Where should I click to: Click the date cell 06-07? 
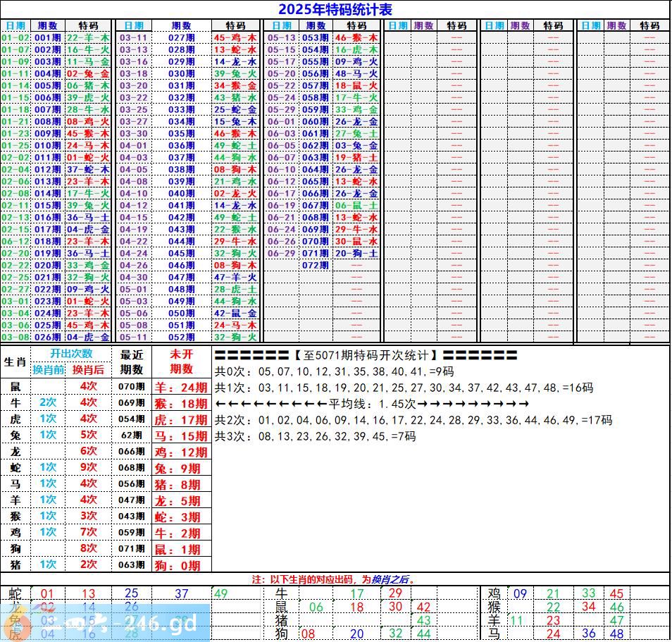tap(282, 158)
